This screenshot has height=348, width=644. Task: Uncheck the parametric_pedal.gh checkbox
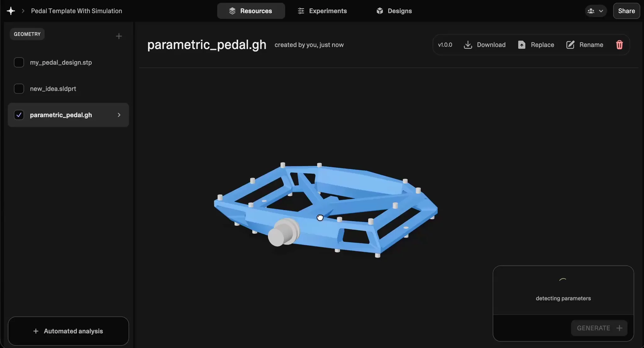tap(19, 115)
